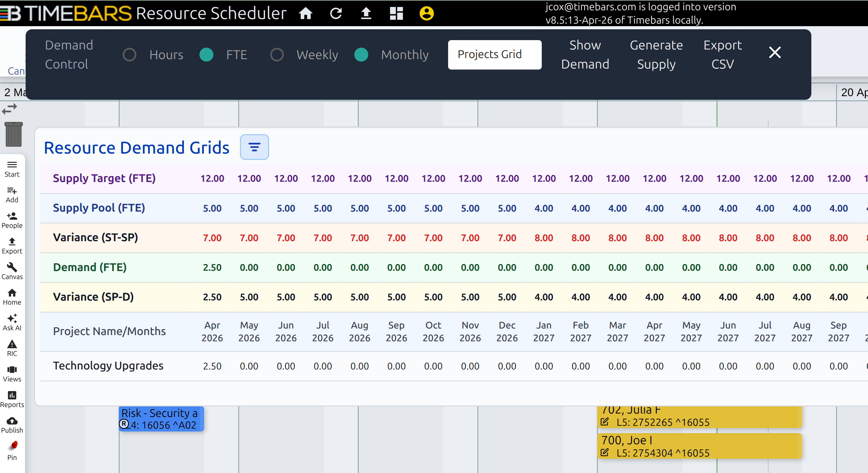The image size is (868, 473).
Task: Click the Home sidebar icon
Action: tap(12, 297)
